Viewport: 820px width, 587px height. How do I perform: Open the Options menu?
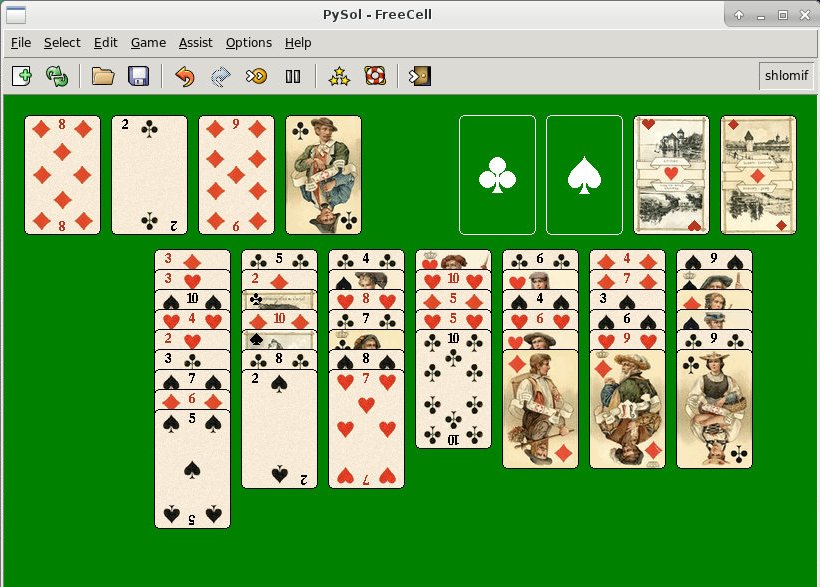point(249,42)
